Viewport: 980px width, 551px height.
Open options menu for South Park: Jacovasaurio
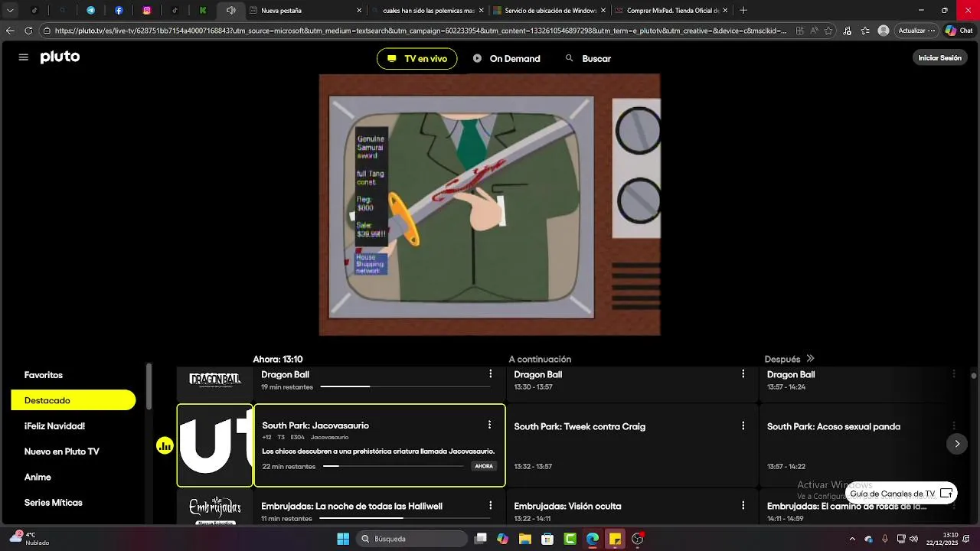[489, 425]
